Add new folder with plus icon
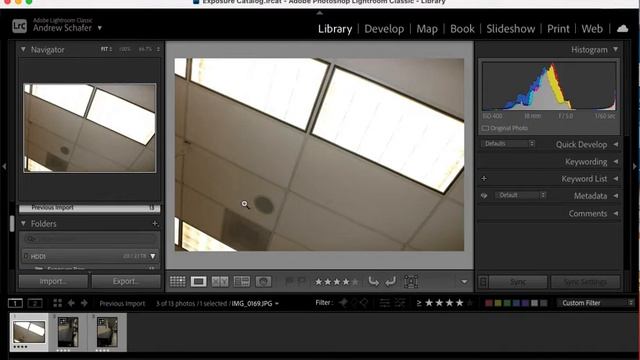Image resolution: width=640 pixels, height=360 pixels. tap(155, 224)
